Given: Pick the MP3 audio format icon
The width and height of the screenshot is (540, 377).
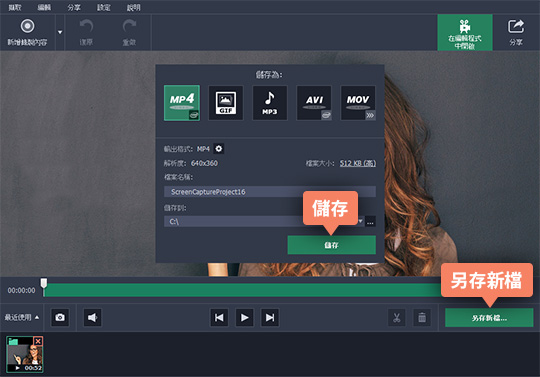Looking at the screenshot, I should coord(270,103).
